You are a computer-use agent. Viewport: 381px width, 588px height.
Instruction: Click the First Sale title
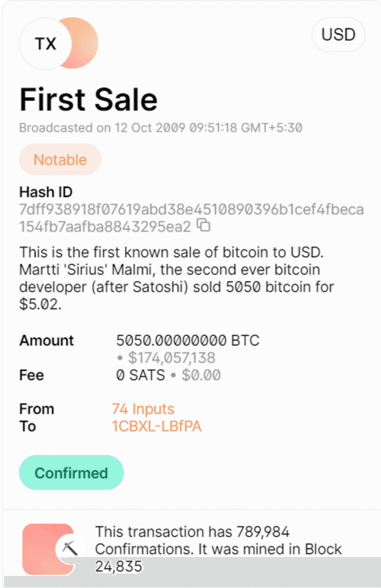click(87, 99)
